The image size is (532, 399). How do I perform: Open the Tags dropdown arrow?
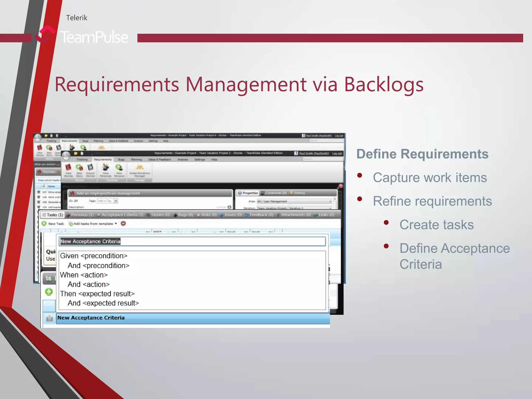(x=116, y=201)
